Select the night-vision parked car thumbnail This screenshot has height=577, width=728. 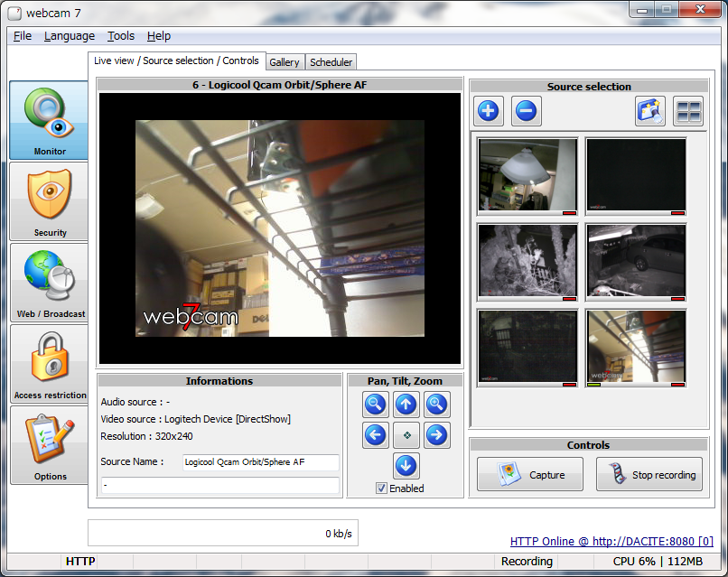pyautogui.click(x=636, y=262)
